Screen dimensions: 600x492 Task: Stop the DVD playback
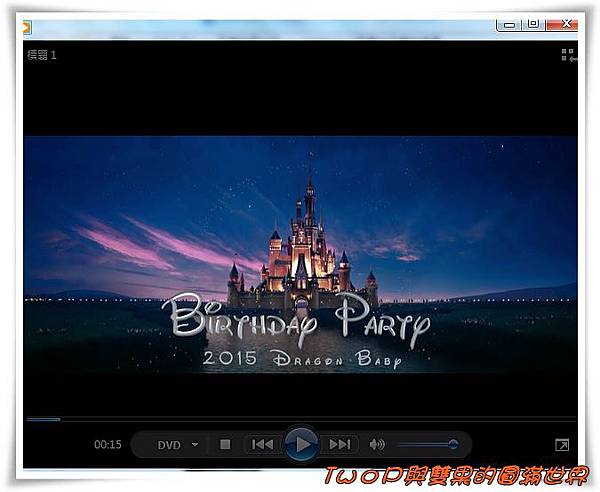click(225, 444)
